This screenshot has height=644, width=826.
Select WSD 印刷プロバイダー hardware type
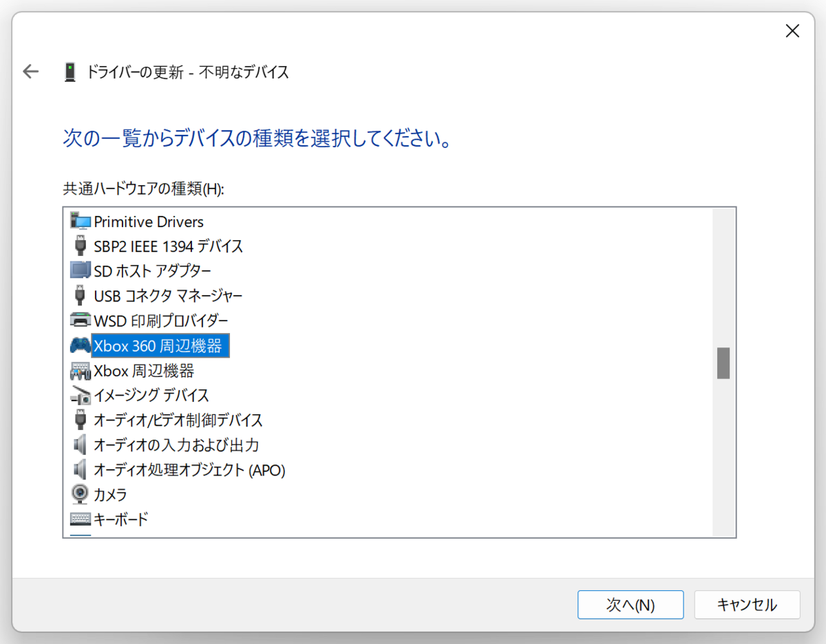(x=160, y=321)
